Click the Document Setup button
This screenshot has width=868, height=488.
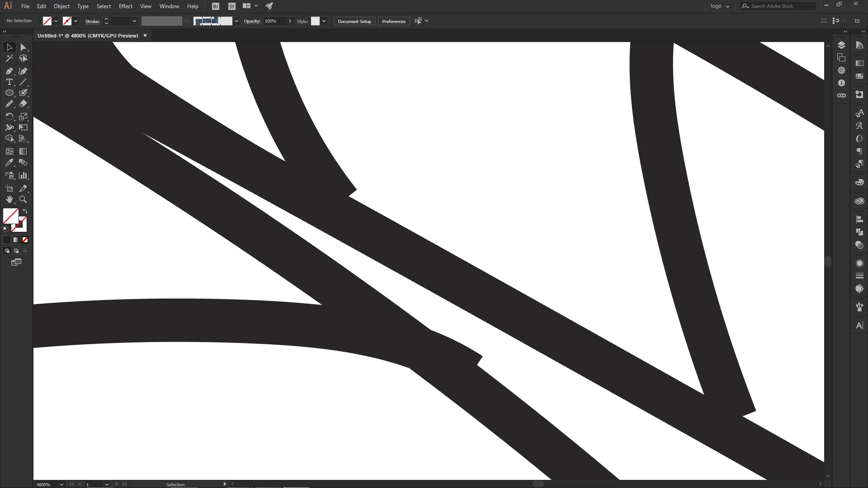pyautogui.click(x=354, y=21)
